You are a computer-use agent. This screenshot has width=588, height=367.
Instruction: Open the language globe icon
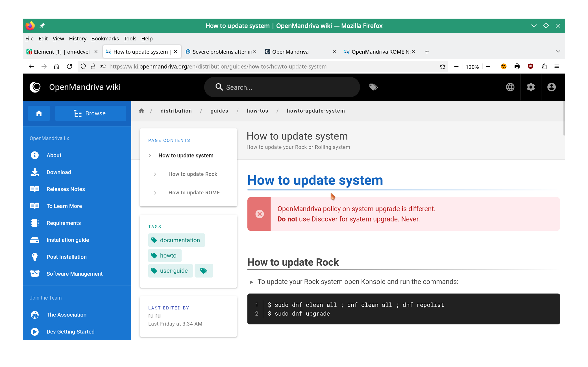click(x=510, y=87)
